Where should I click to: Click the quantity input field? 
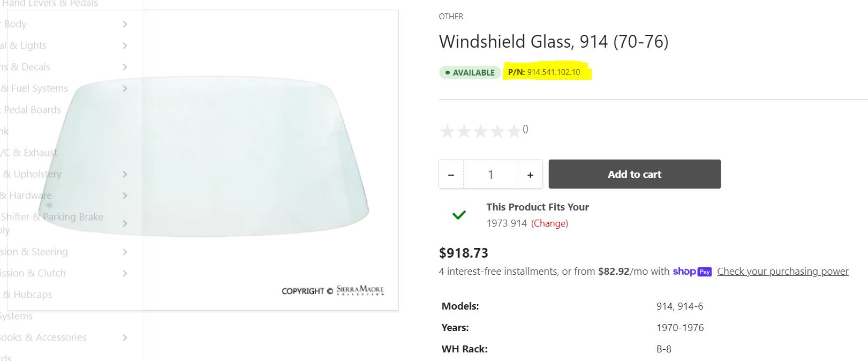pos(490,175)
